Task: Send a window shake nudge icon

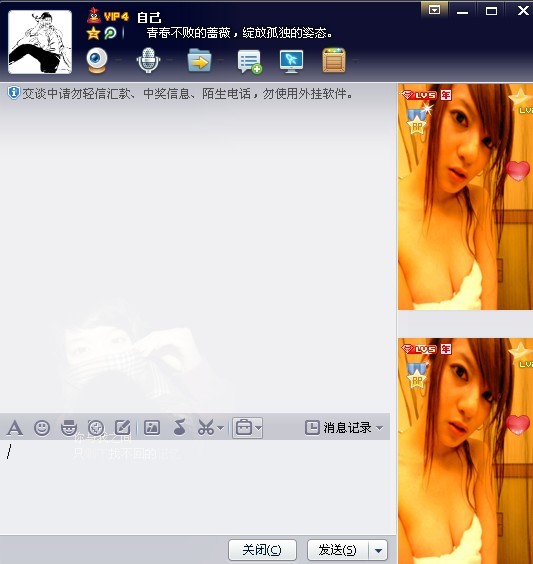Action: [96, 428]
